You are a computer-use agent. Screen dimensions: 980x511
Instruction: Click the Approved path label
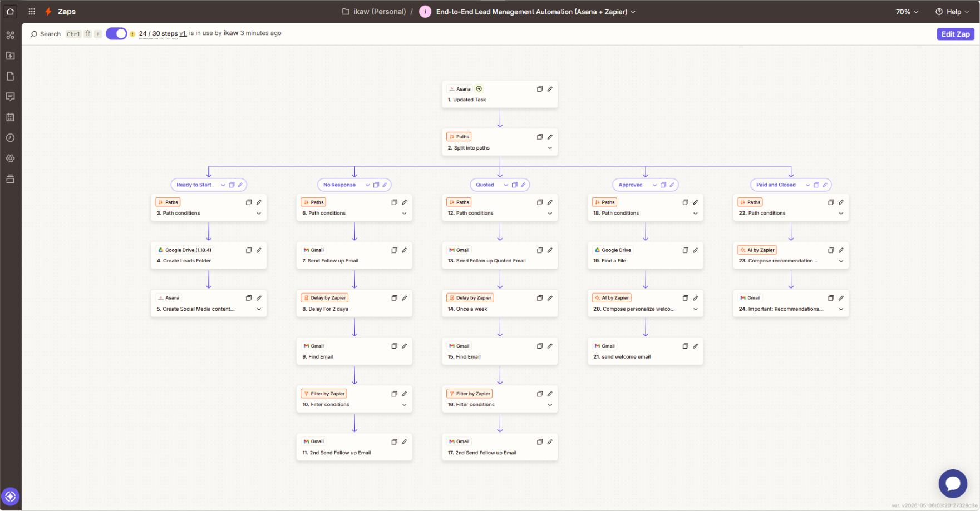click(x=631, y=185)
